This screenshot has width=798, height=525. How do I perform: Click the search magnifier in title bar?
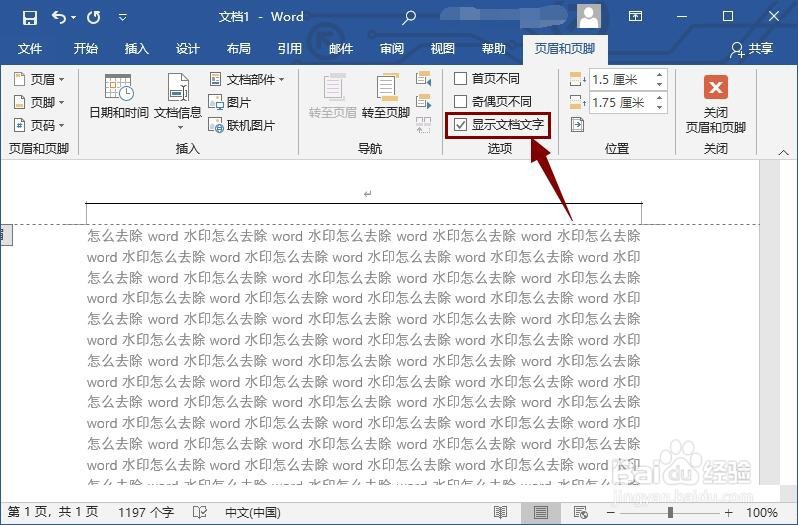pyautogui.click(x=409, y=18)
